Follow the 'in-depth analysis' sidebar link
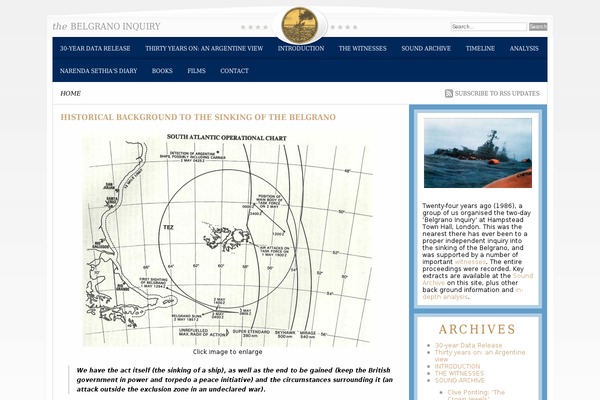This screenshot has width=600, height=400. tap(473, 294)
